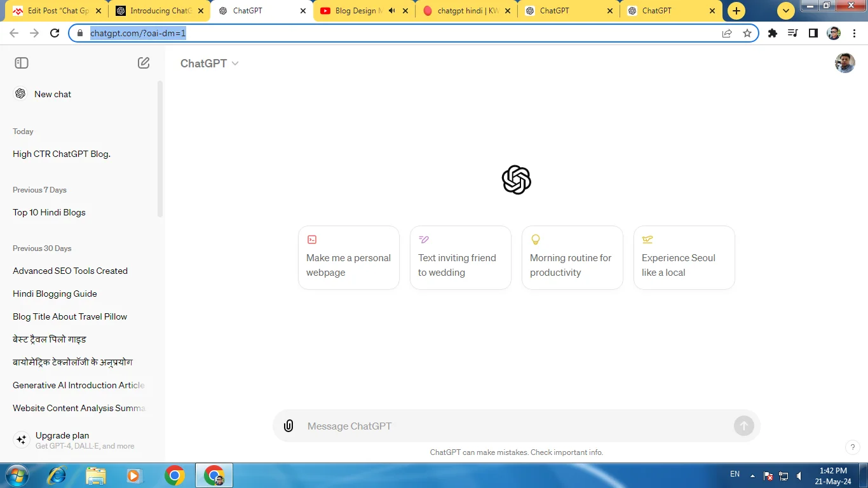Go back with browser back arrow
The height and width of the screenshot is (488, 868).
[x=14, y=33]
